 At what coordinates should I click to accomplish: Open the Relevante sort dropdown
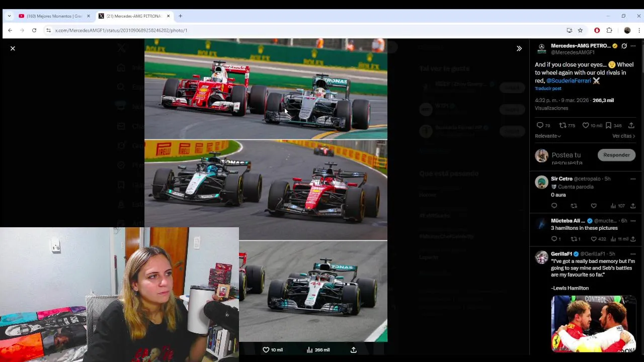click(x=548, y=136)
